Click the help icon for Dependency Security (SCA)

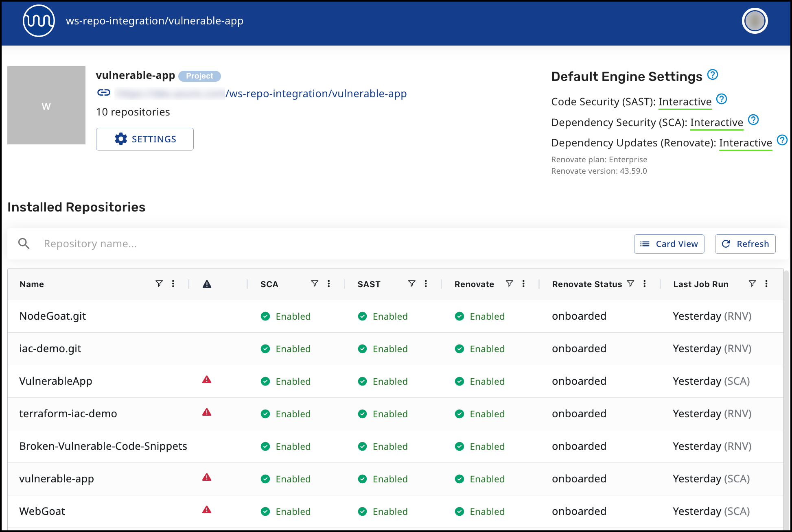coord(753,120)
